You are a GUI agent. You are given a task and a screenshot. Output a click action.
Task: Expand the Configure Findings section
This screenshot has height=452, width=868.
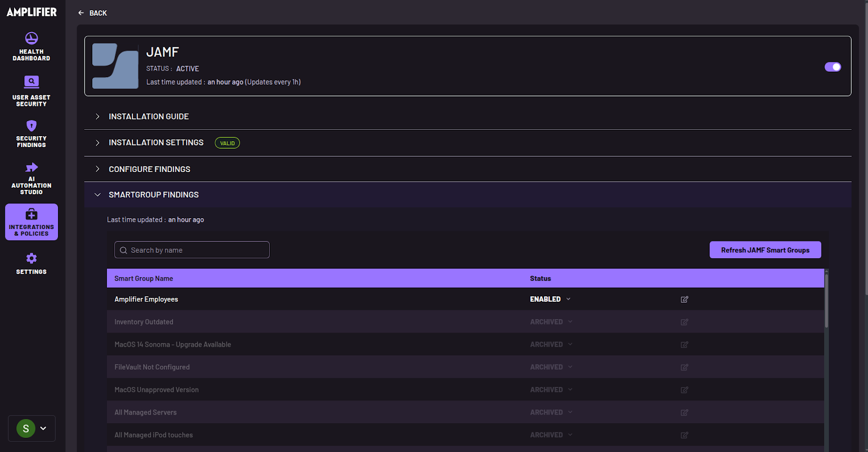click(x=468, y=169)
